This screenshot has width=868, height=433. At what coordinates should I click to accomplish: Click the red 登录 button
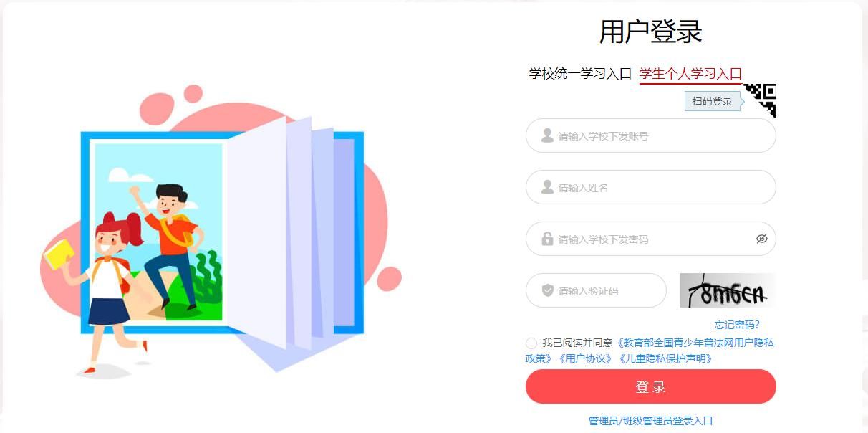[x=651, y=387]
